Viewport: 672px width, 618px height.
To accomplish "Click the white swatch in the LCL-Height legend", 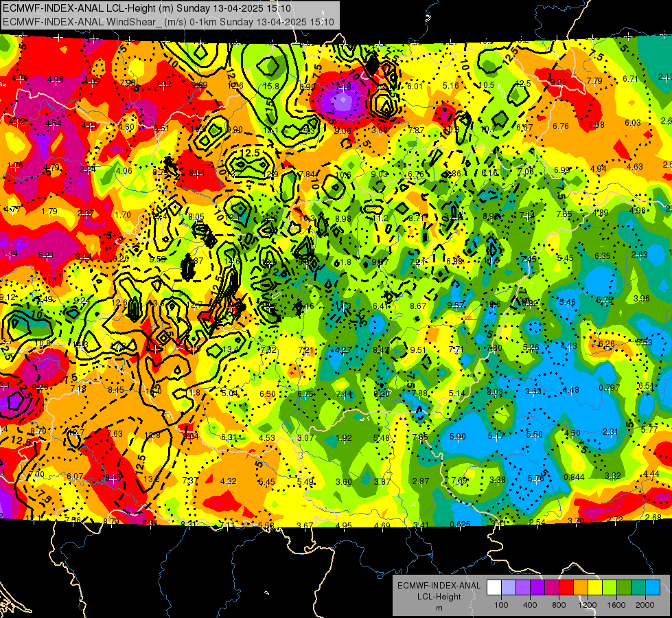I will point(494,588).
